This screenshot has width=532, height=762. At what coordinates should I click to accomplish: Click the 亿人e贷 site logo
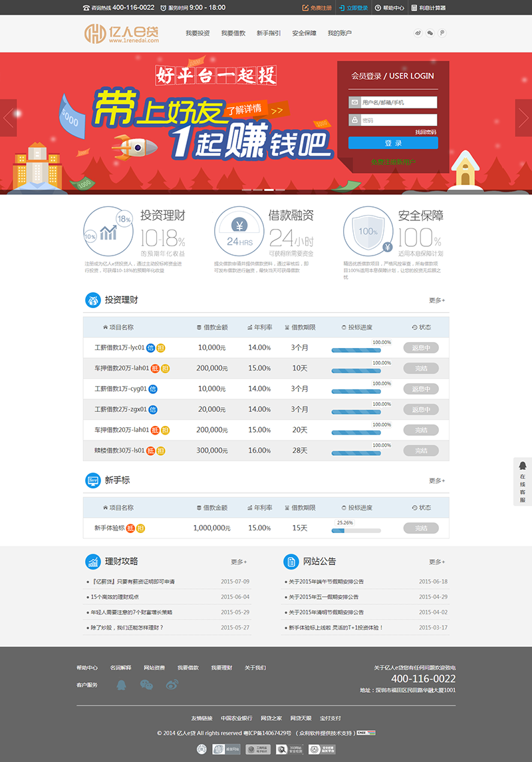click(x=122, y=34)
